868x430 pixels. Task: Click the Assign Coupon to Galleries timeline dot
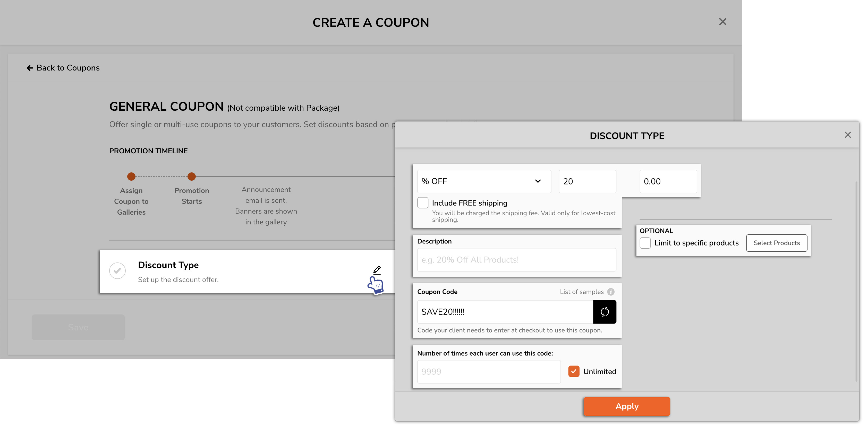point(131,177)
